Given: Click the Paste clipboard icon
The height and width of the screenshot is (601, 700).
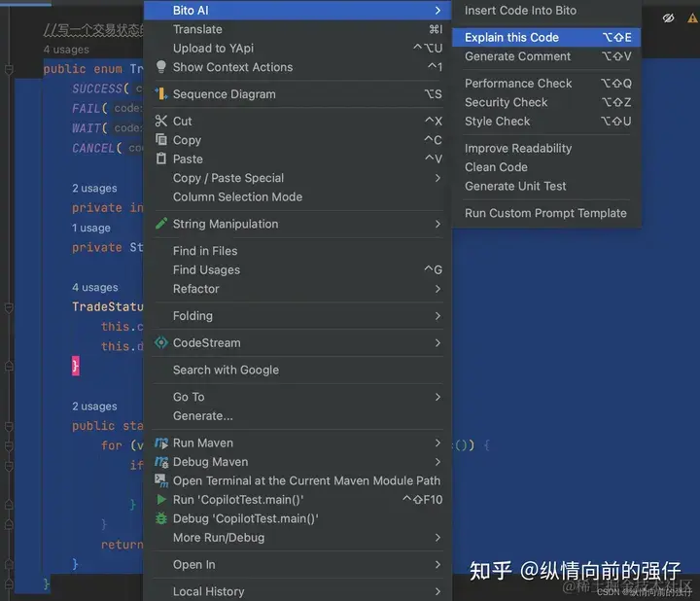Looking at the screenshot, I should [x=161, y=159].
